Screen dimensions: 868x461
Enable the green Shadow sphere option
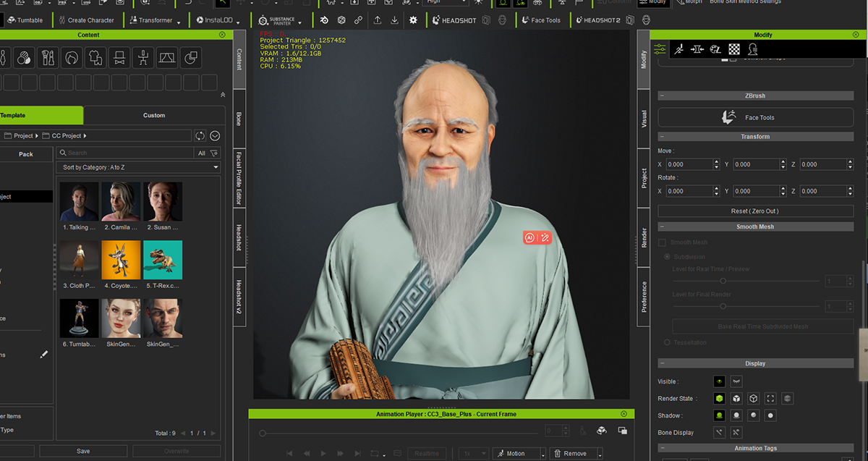click(x=719, y=415)
